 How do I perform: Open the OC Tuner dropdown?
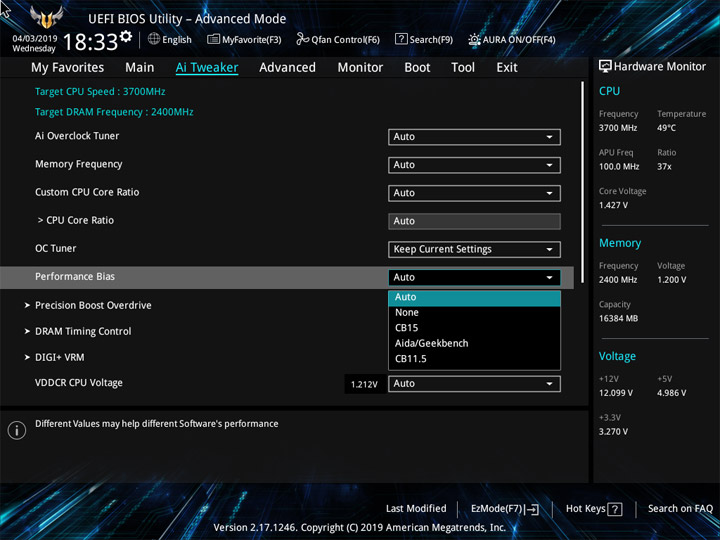click(474, 249)
